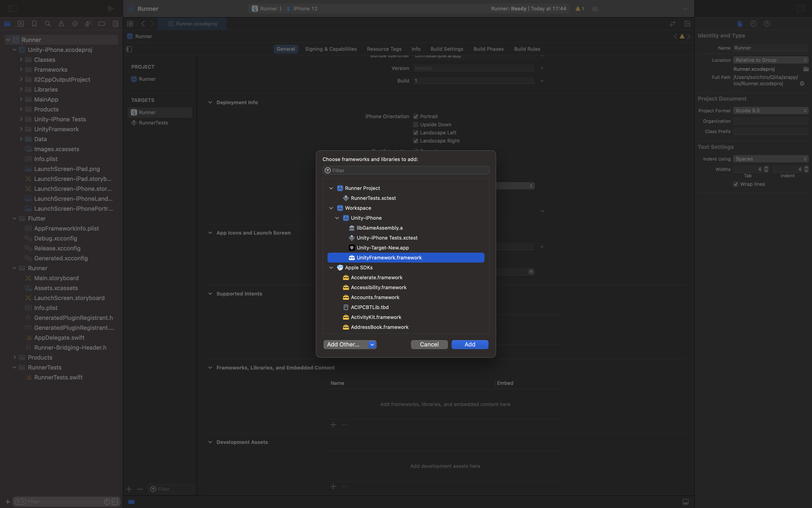Open the Signing & Capabilities tab
Image resolution: width=812 pixels, height=508 pixels.
point(331,49)
